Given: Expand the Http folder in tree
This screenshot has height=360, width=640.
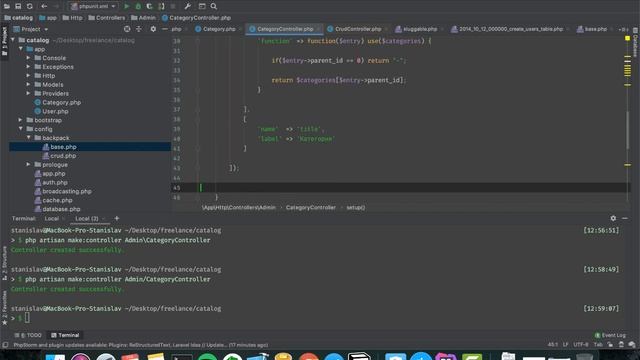Looking at the screenshot, I should 29,76.
